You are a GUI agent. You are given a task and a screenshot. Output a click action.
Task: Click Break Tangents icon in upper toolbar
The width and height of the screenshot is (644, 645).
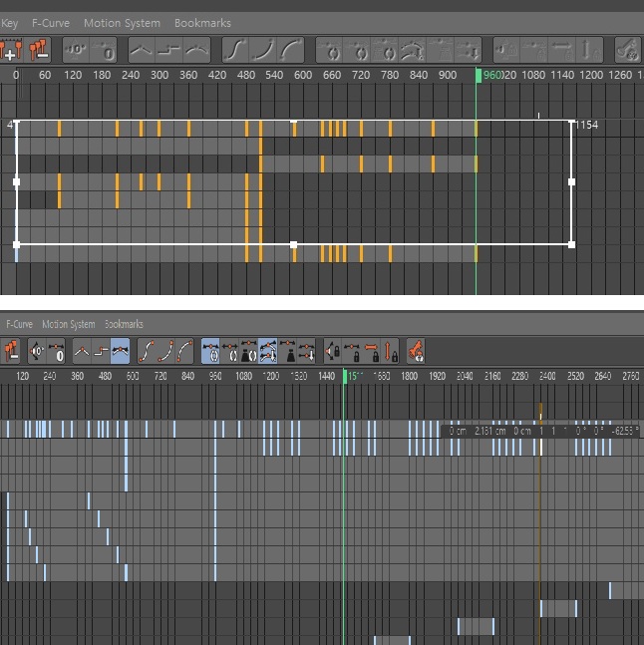click(468, 50)
